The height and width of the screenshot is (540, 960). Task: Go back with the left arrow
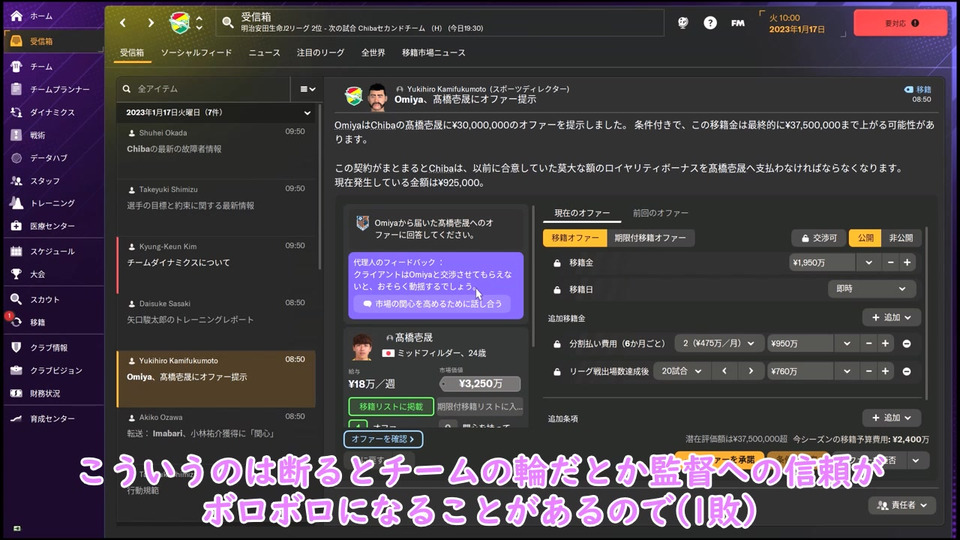[x=123, y=23]
